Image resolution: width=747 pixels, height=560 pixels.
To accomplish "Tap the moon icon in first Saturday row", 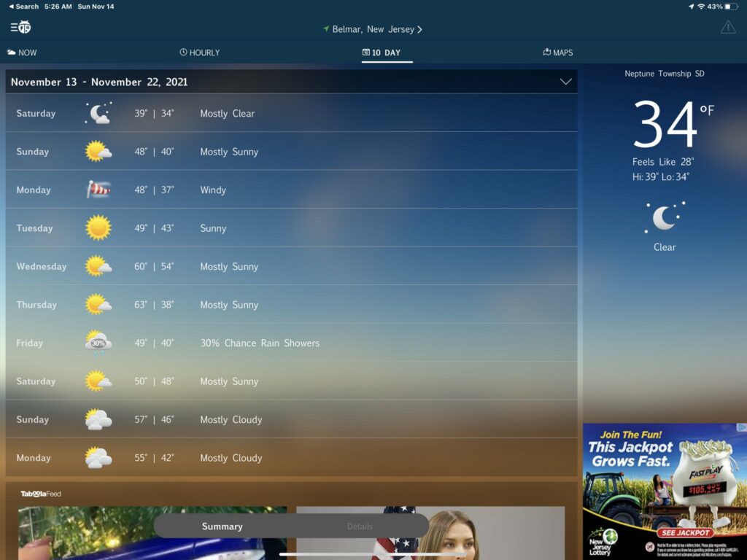I will click(x=98, y=113).
